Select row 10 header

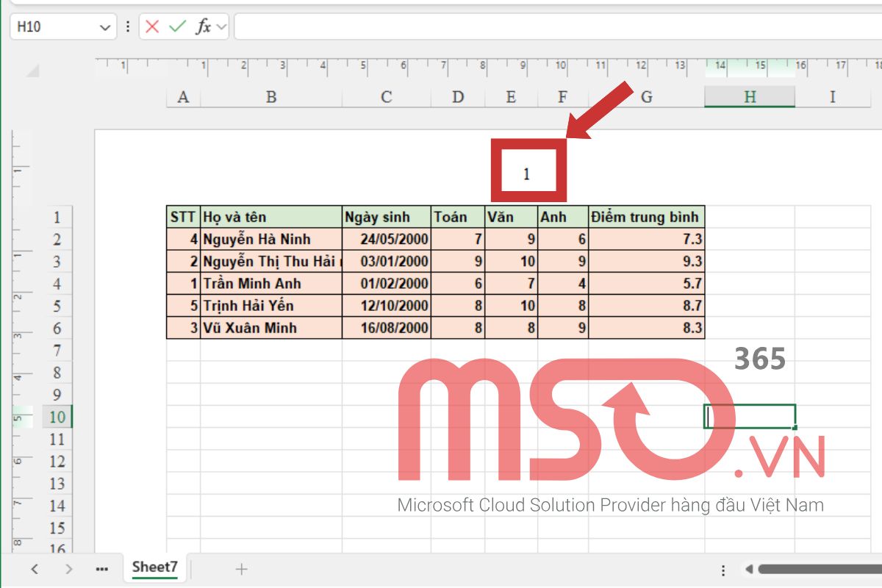[57, 417]
